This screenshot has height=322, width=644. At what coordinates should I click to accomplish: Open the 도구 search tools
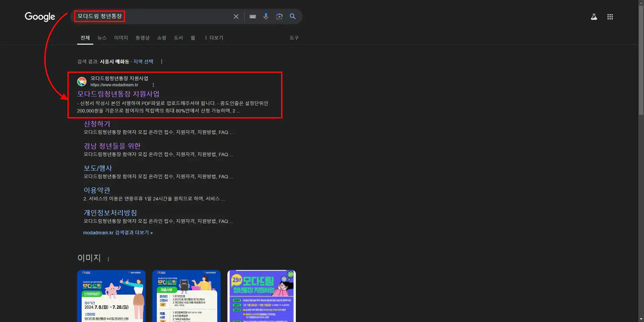(294, 38)
